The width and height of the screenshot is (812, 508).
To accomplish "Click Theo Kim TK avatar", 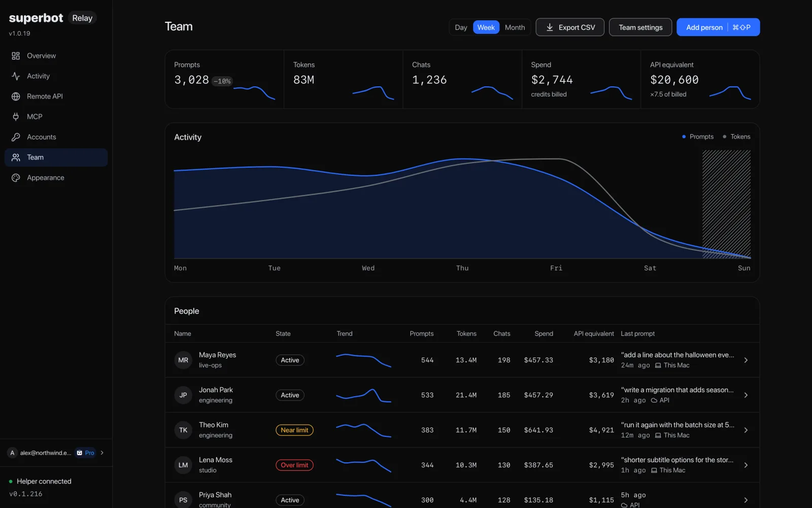I will point(183,430).
